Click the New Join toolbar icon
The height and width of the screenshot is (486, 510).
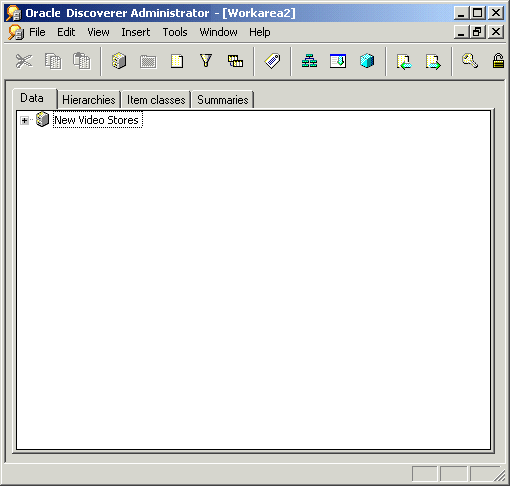(235, 61)
